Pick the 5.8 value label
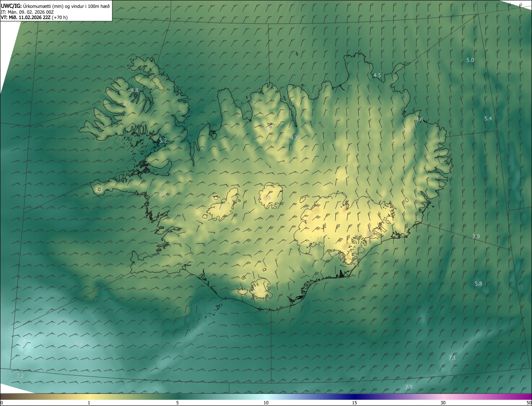This screenshot has width=532, height=406. pos(478,284)
